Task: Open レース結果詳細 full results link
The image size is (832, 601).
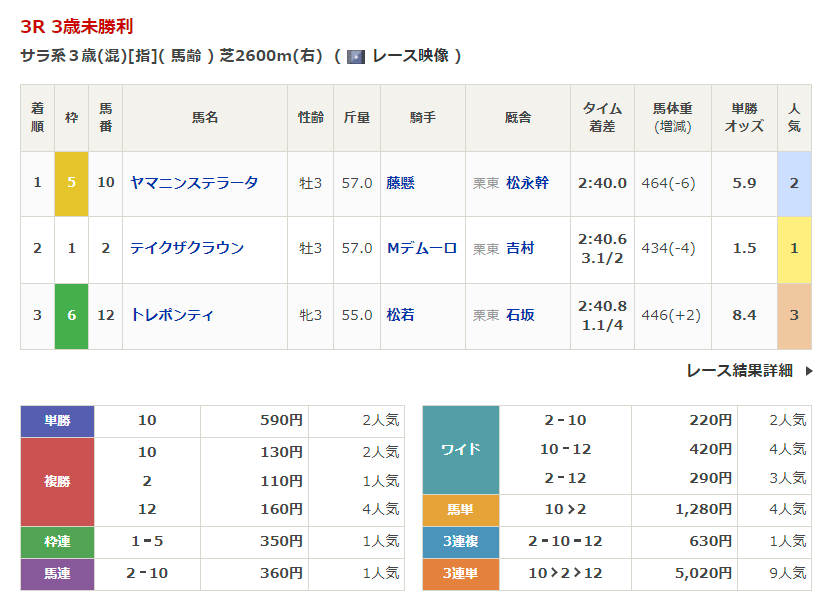Action: [738, 370]
